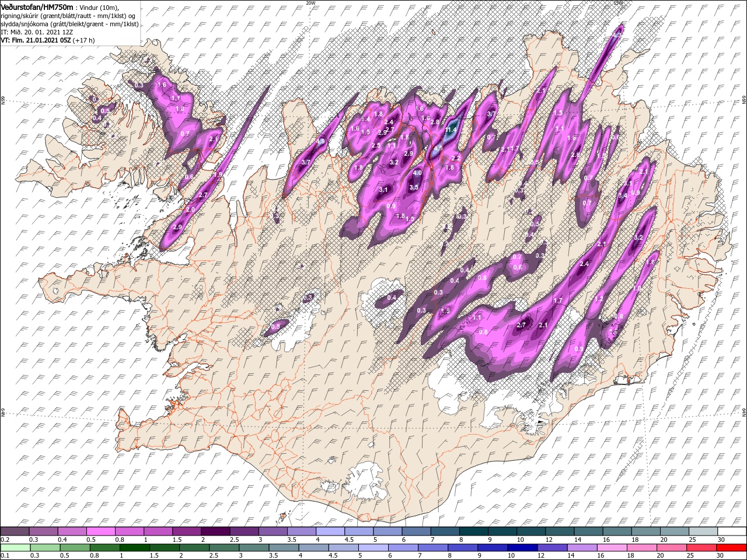Click the 2.2 value on the map

point(456,158)
